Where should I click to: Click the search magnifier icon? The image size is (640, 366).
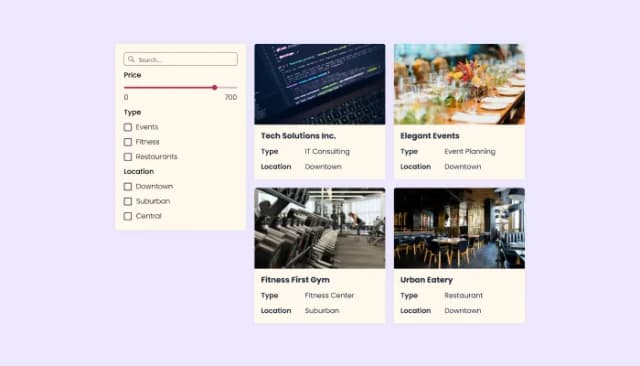131,59
